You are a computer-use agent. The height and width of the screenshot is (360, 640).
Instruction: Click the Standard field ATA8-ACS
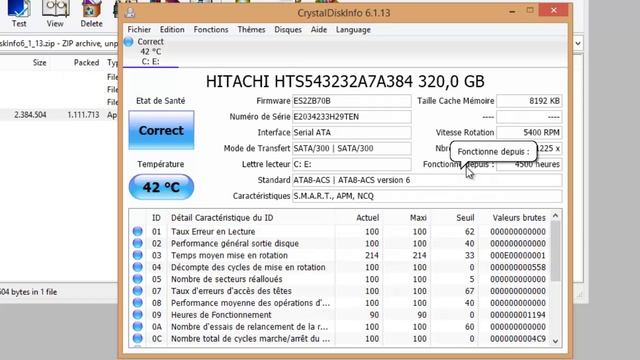tap(427, 180)
